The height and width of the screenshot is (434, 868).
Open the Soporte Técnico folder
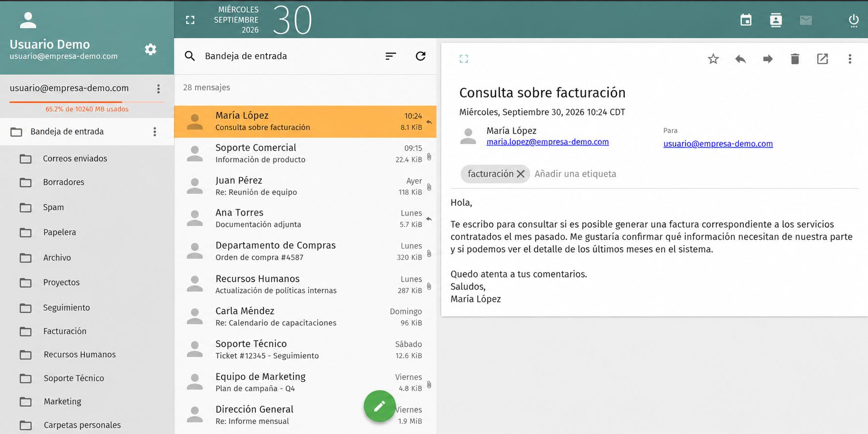coord(87,378)
